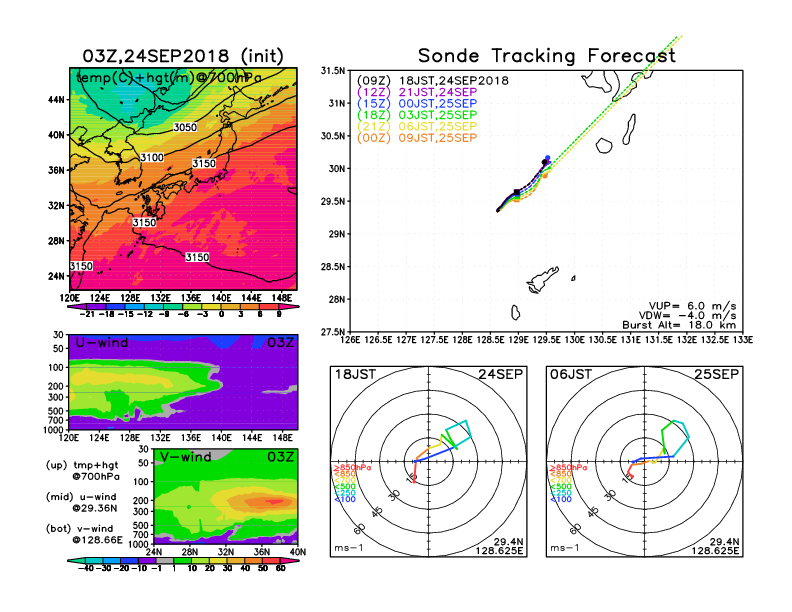
Task: Click the "U-wind" panel label
Action: click(102, 343)
